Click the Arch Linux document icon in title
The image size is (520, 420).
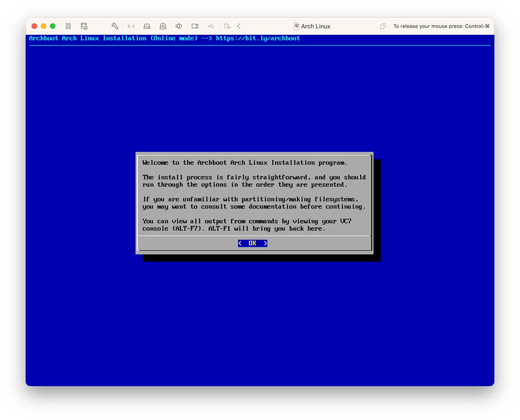pyautogui.click(x=297, y=26)
